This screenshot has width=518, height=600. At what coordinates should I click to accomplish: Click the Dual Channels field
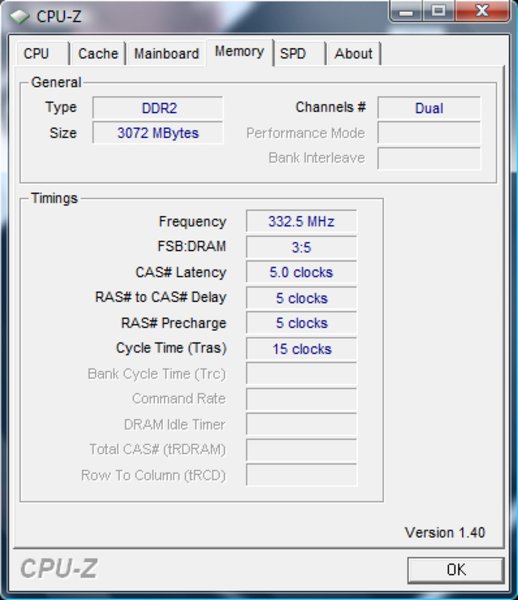(429, 108)
